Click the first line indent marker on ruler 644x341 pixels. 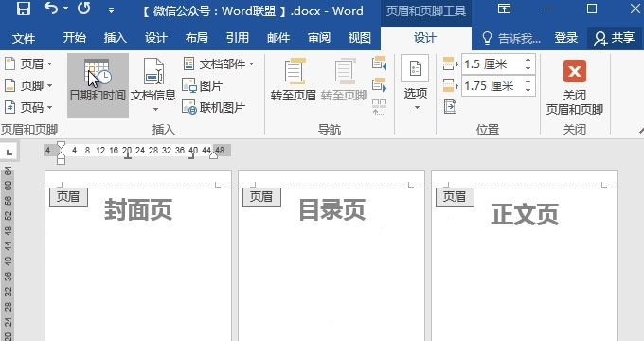pos(61,145)
